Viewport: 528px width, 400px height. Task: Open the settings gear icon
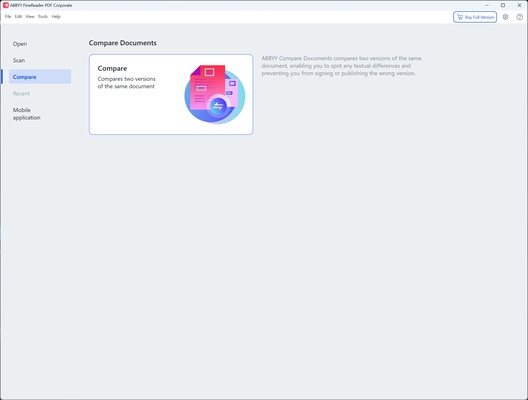coord(505,17)
